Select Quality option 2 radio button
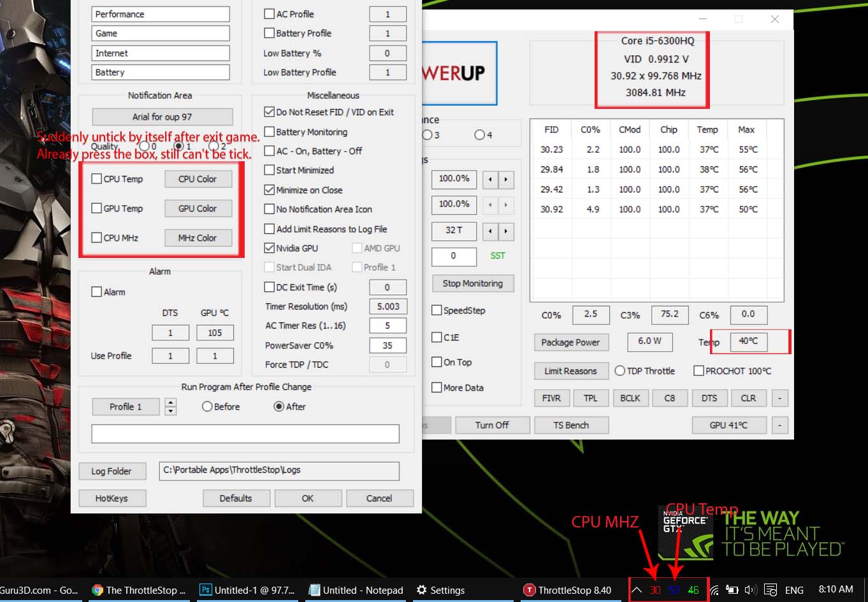This screenshot has height=602, width=868. pyautogui.click(x=214, y=147)
